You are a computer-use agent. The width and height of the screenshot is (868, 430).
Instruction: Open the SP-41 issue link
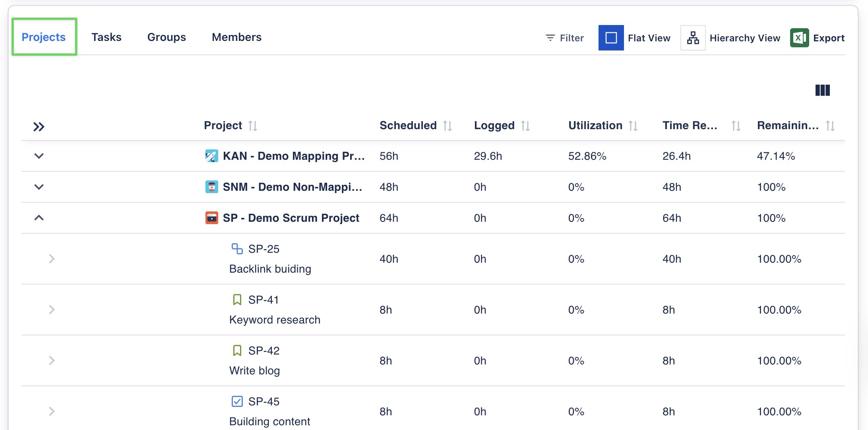(263, 300)
